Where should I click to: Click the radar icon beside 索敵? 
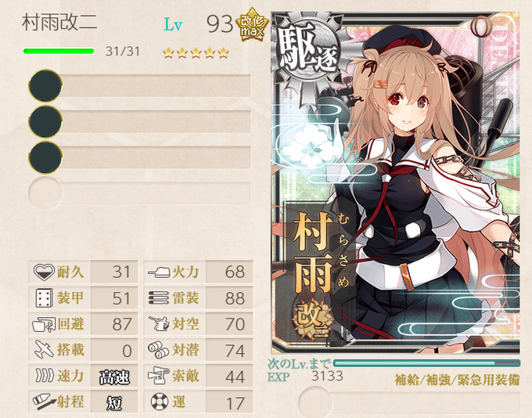click(x=159, y=376)
